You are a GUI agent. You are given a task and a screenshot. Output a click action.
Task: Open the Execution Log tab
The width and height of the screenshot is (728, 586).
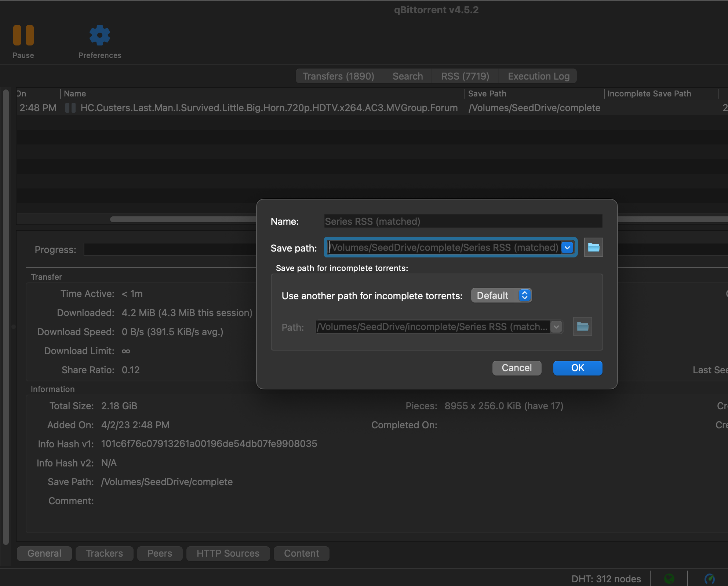tap(538, 76)
